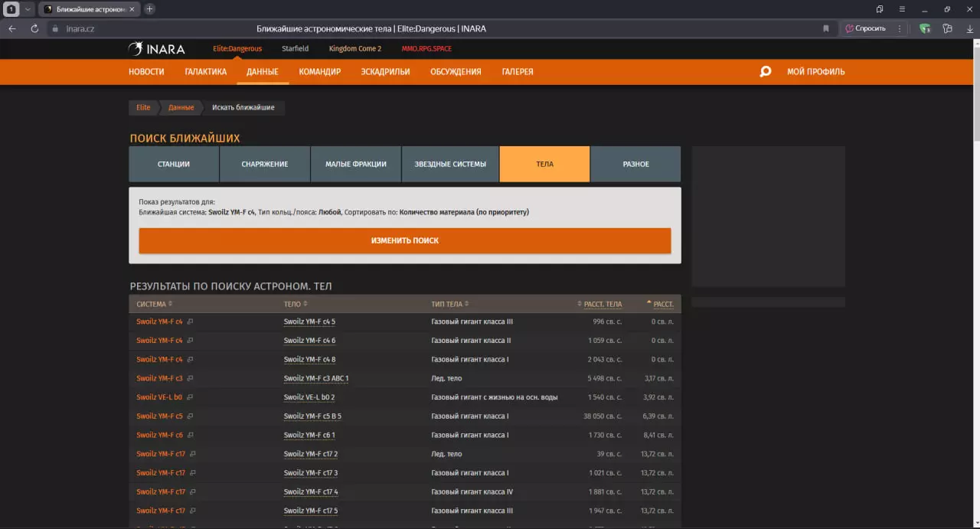Sort table by Тело column

(x=295, y=304)
